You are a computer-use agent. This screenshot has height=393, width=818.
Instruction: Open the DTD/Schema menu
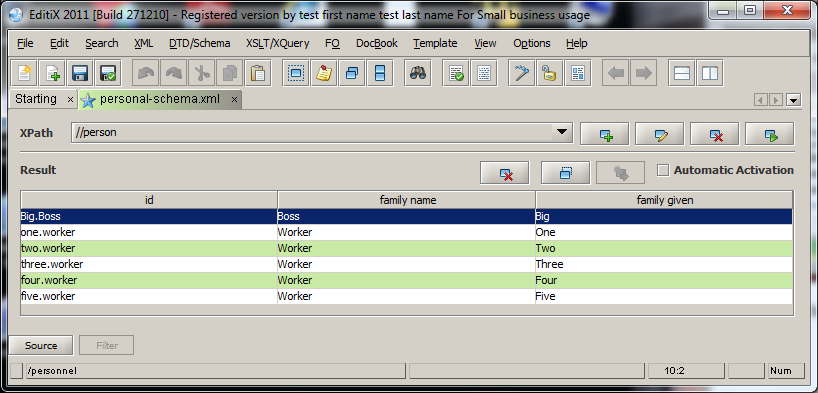point(200,43)
